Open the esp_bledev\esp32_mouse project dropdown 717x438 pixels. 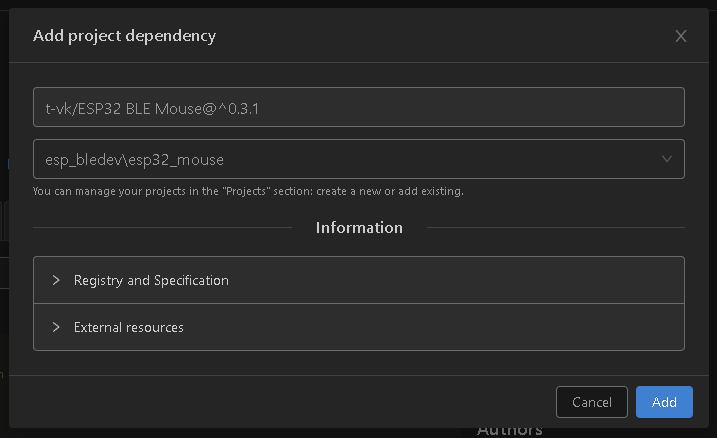[x=358, y=159]
